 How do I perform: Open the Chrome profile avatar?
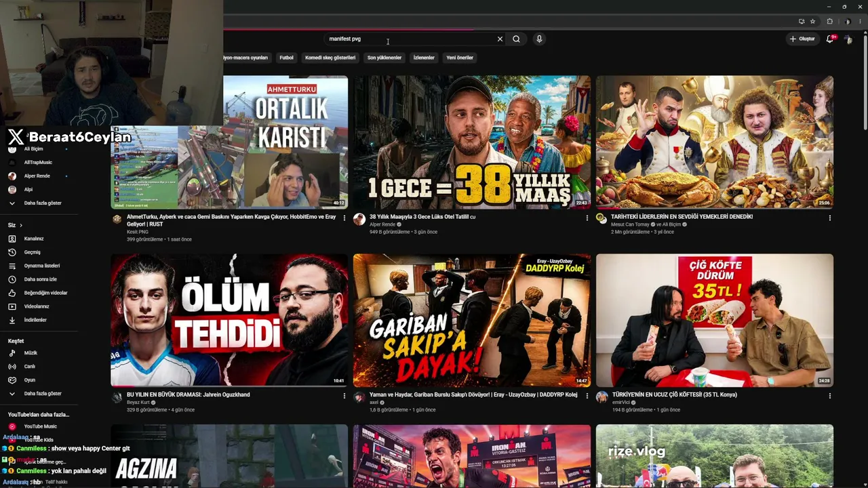pos(847,22)
